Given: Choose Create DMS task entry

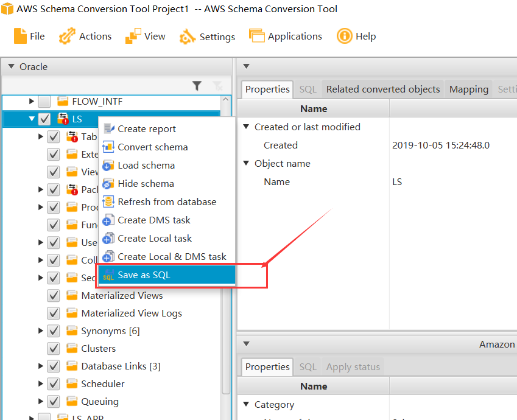Looking at the screenshot, I should point(166,220).
